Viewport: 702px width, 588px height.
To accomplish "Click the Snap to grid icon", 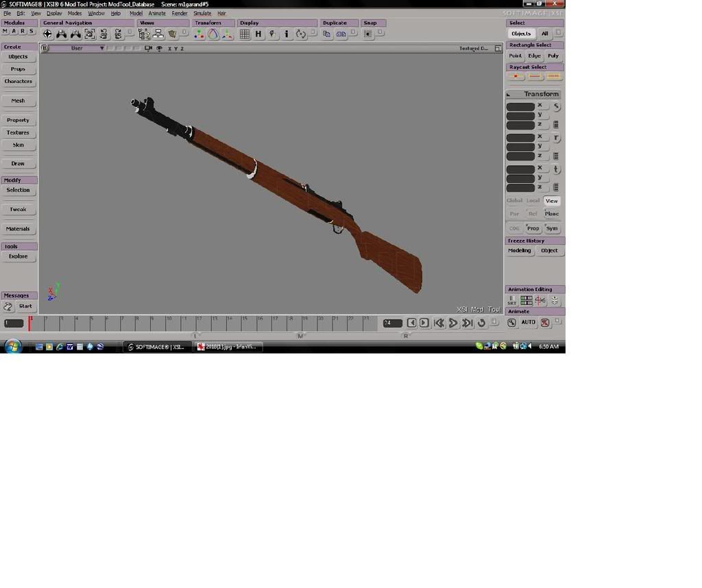I will click(367, 34).
